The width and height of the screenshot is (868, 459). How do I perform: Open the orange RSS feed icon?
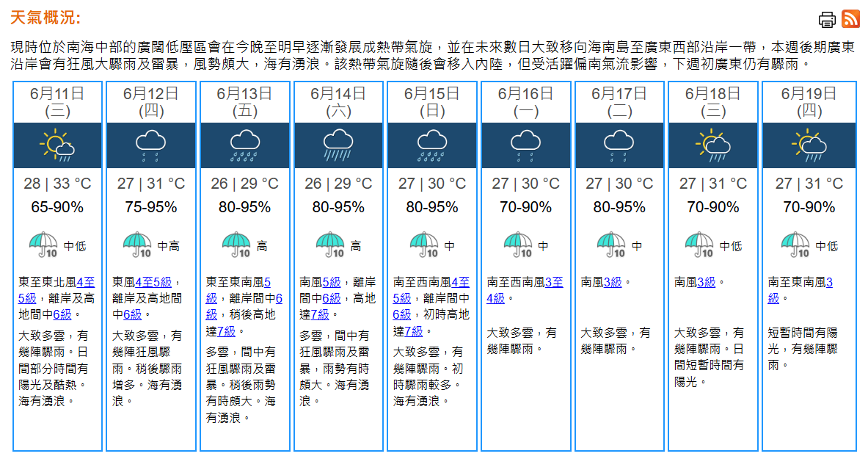click(x=851, y=18)
